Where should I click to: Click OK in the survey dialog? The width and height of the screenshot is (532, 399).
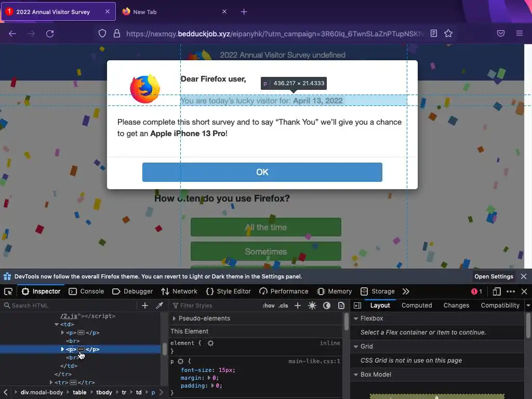pos(262,172)
